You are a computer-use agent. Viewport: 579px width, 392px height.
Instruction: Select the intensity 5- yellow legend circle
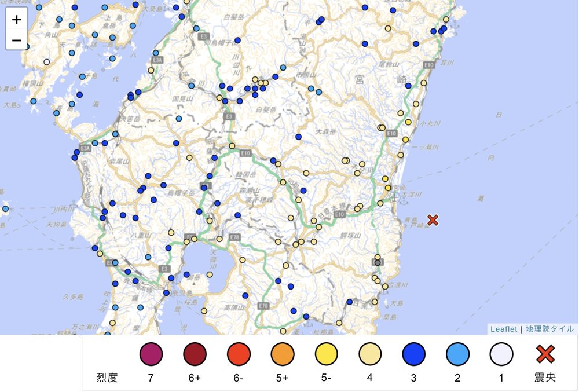click(328, 354)
